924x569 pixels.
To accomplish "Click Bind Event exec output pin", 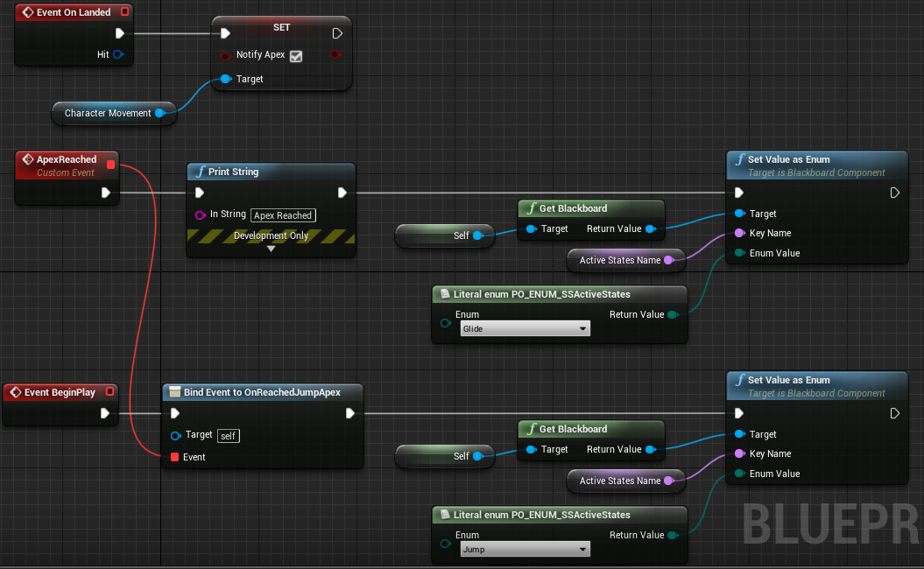I will (x=350, y=413).
